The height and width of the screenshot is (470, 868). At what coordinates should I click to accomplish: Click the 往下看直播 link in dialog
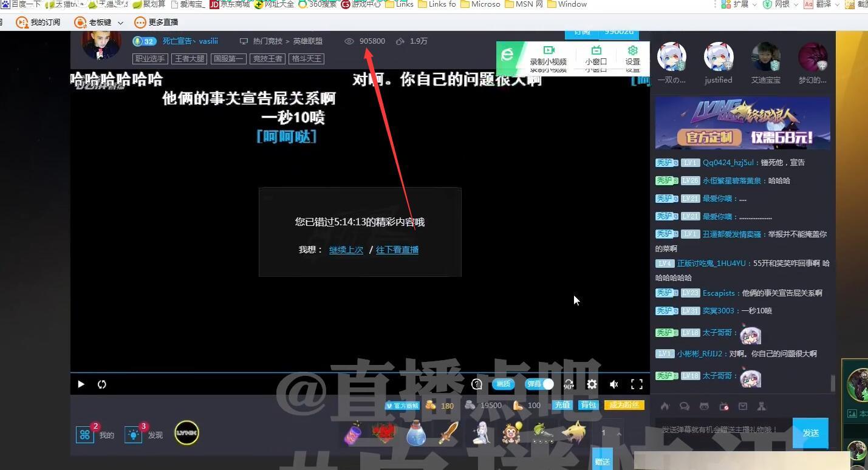tap(397, 250)
